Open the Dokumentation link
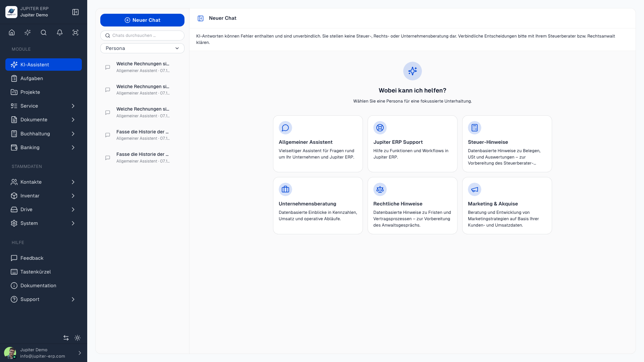Screen dimensions: 644x362 [44, 286]
